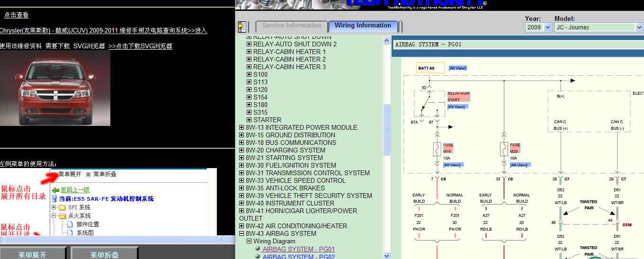Screen dimensions: 644x259
Task: Click the tree scrollbar down arrow
Action: coord(386,256)
